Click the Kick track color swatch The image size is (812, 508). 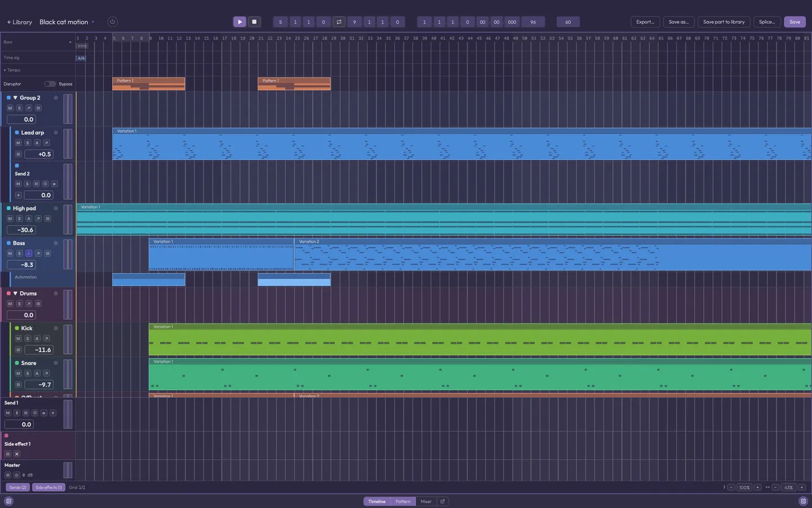17,328
